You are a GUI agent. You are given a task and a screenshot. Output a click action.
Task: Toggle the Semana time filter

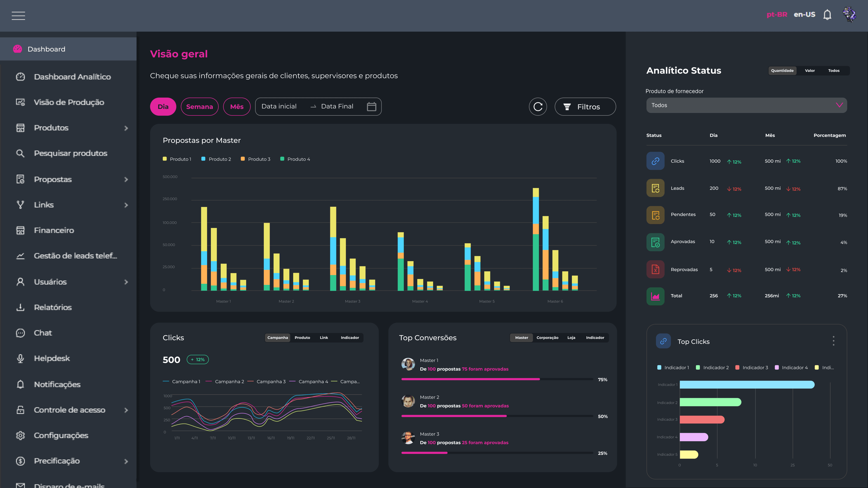199,106
